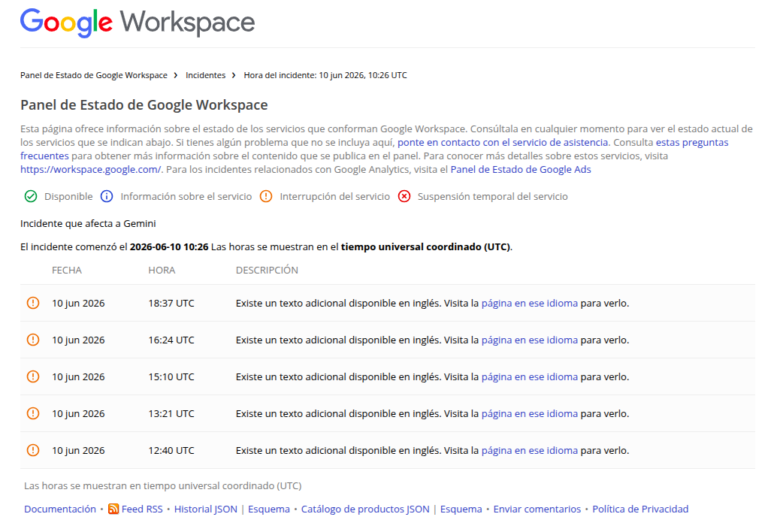
Task: Click the orange Interrupción del servicio legend icon
Action: [x=266, y=196]
